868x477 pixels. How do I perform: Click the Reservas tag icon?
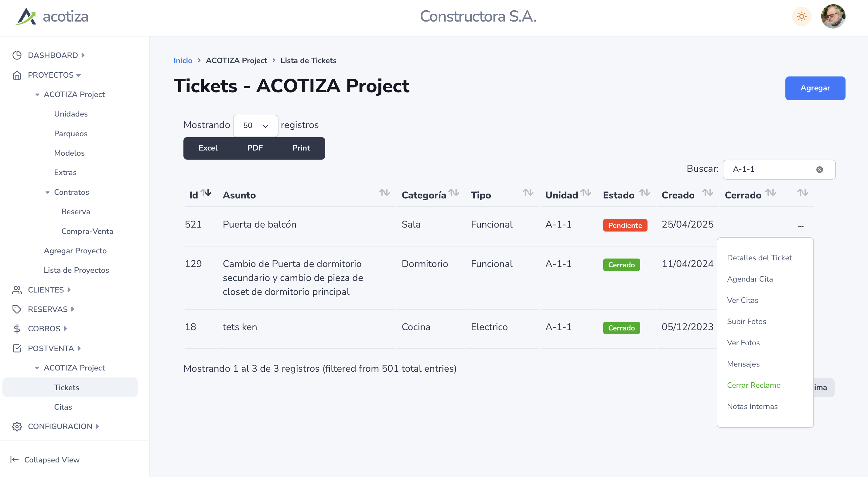17,310
